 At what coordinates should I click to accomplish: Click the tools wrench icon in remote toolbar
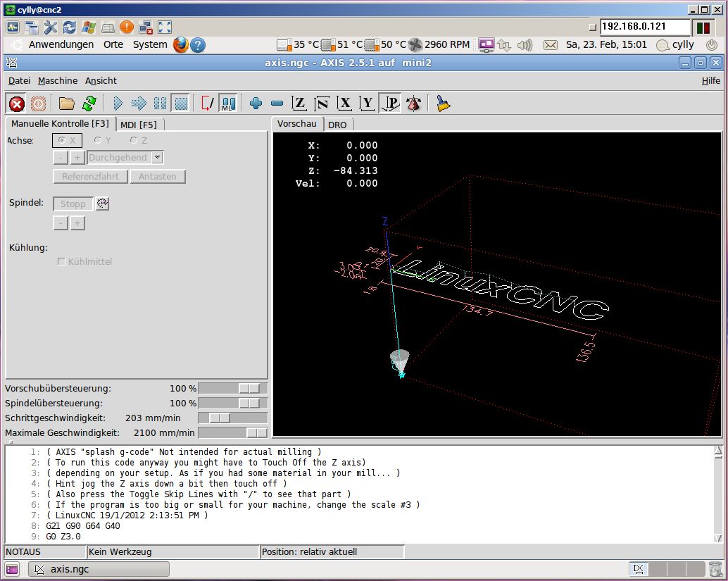50,27
